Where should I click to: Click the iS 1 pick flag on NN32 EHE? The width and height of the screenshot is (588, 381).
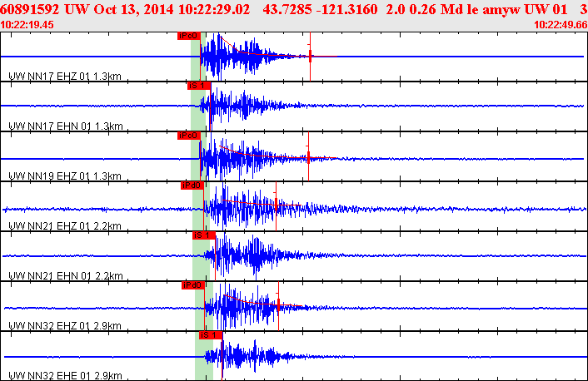click(x=211, y=335)
